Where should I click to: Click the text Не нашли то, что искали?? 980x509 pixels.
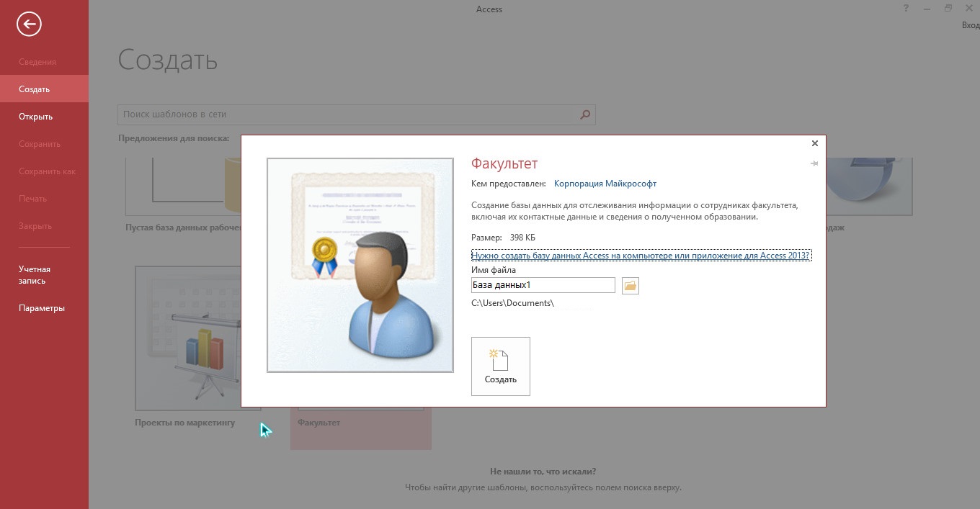(x=543, y=472)
